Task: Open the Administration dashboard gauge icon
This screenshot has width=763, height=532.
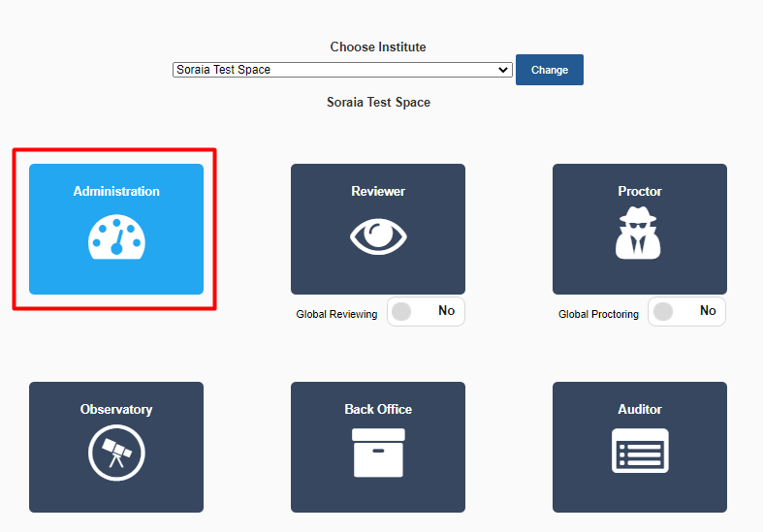Action: click(116, 236)
